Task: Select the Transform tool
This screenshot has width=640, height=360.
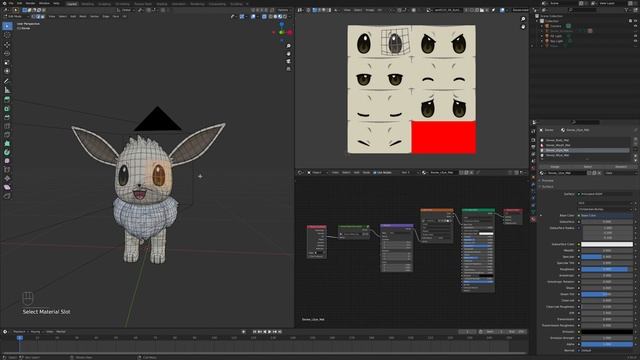Action: (7, 71)
